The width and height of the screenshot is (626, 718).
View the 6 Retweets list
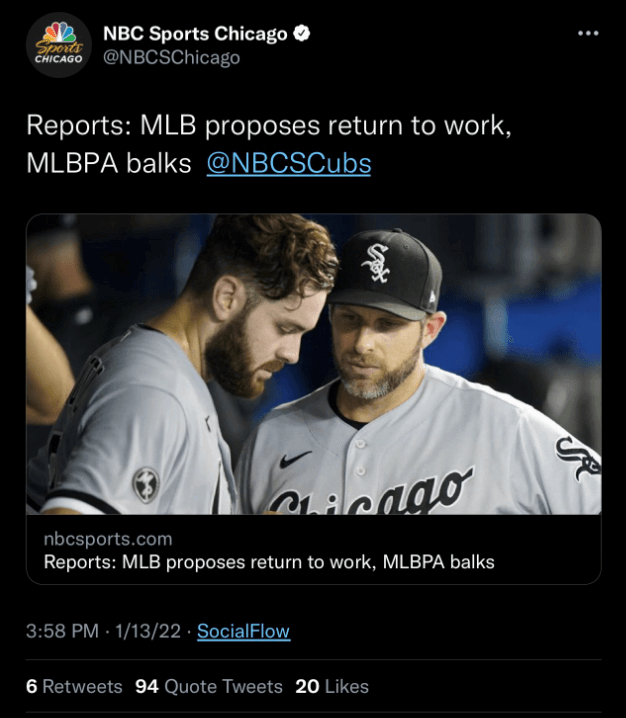click(74, 687)
